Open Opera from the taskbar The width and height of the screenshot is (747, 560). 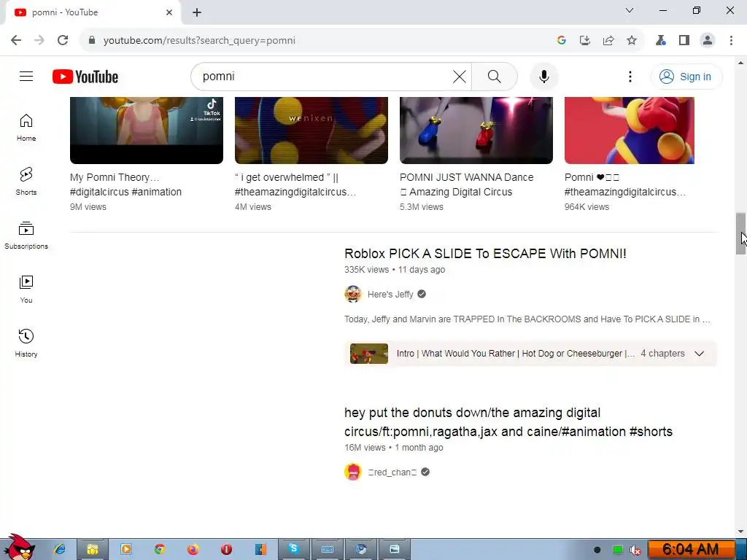pyautogui.click(x=226, y=549)
